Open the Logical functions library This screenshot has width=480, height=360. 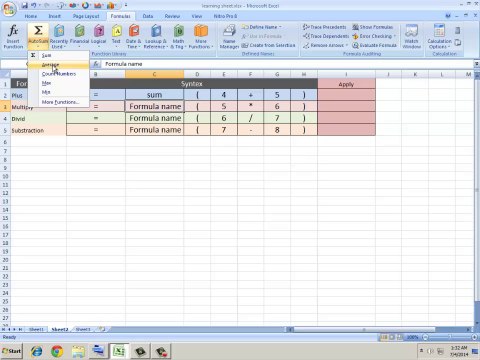(x=99, y=35)
